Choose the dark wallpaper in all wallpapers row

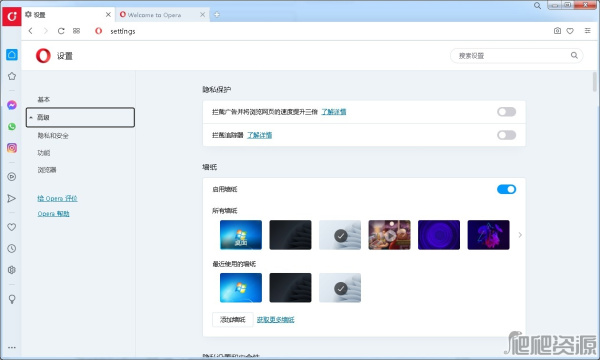pyautogui.click(x=290, y=235)
